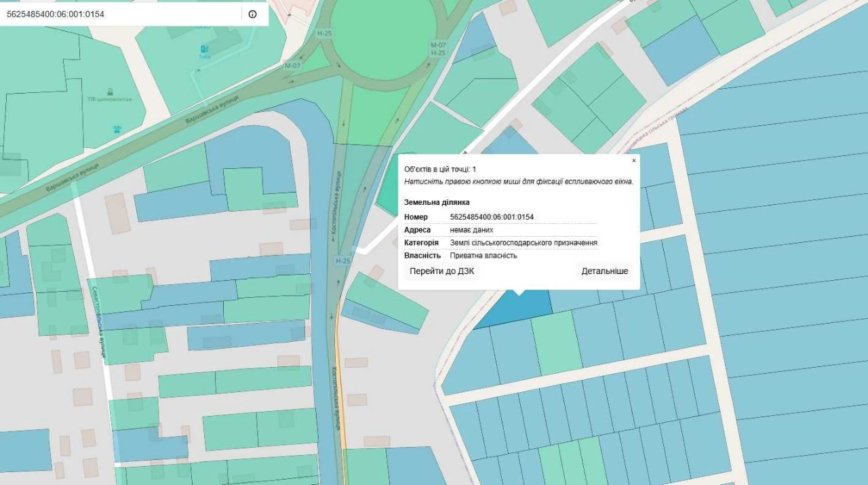Select the light green parcel below highlighted parcel
Screen dimensions: 868x485
pos(557,344)
